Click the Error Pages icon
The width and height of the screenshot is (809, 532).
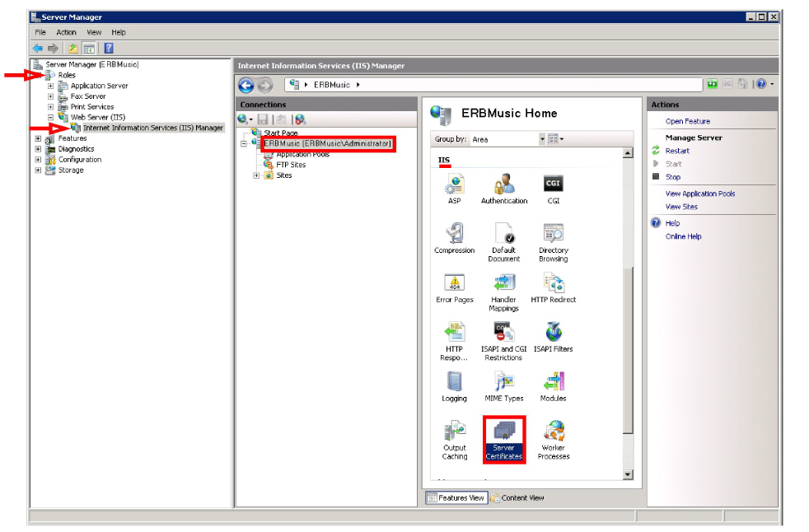[x=454, y=288]
